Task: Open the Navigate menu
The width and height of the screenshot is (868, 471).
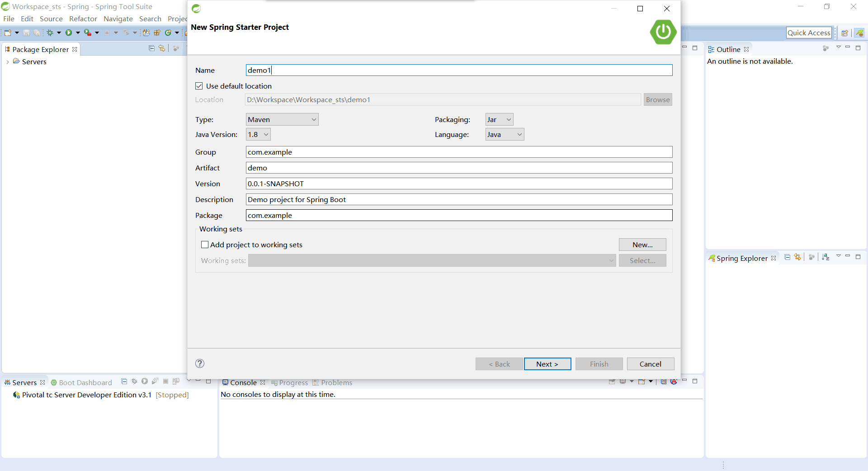Action: pos(118,19)
